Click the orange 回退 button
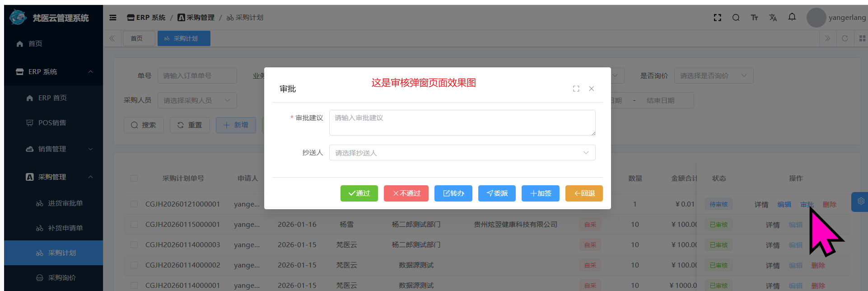This screenshot has width=868, height=291. click(x=584, y=193)
